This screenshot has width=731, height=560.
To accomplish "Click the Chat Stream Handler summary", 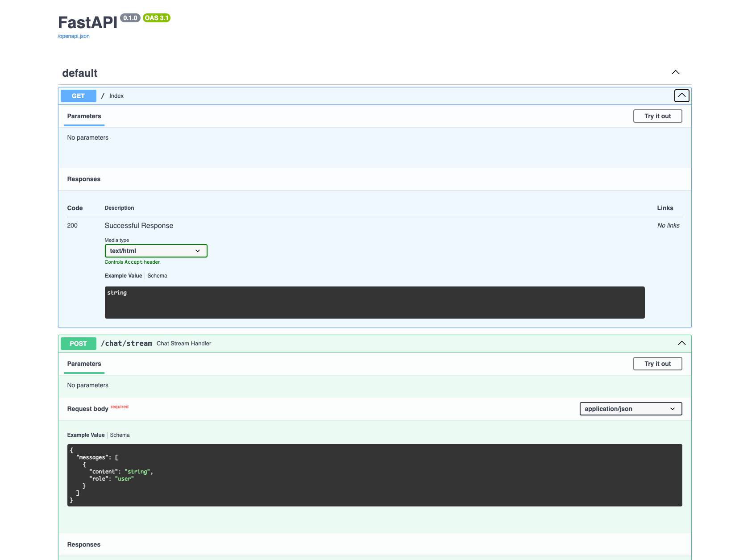I will click(184, 344).
